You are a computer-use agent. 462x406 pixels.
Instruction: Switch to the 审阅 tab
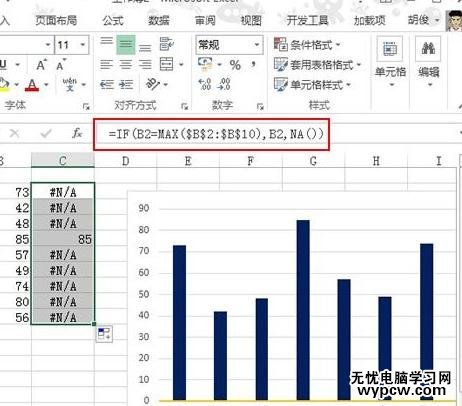click(205, 21)
